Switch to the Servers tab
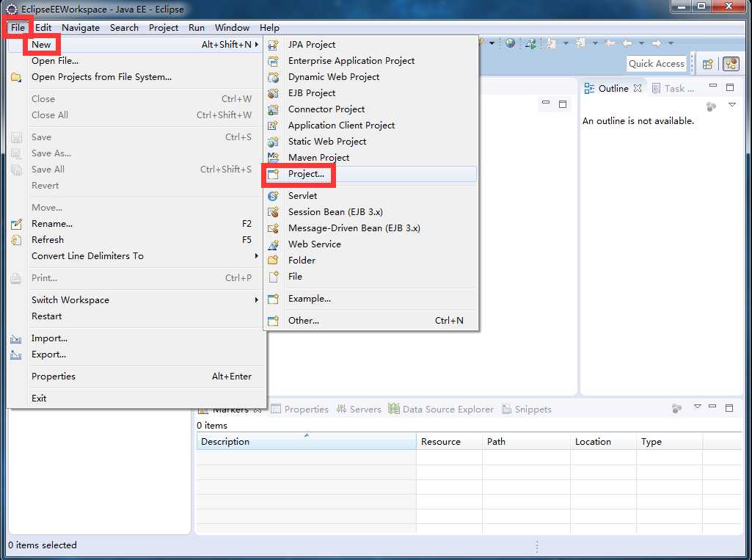This screenshot has height=560, width=752. point(359,410)
